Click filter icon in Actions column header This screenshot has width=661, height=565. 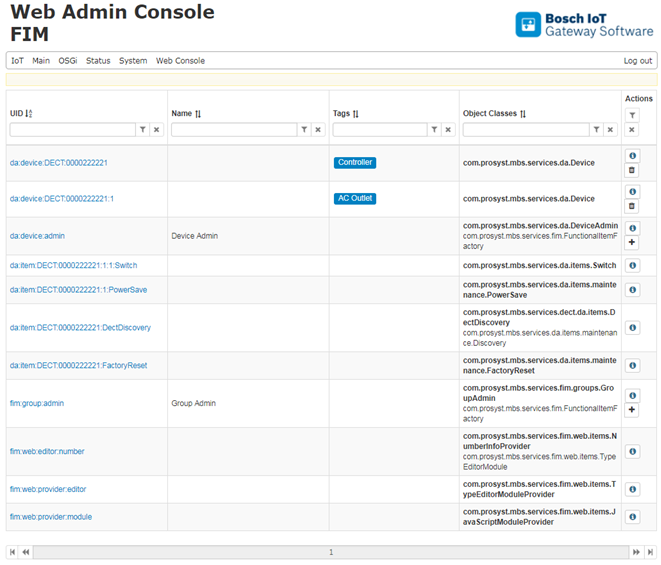[x=632, y=116]
